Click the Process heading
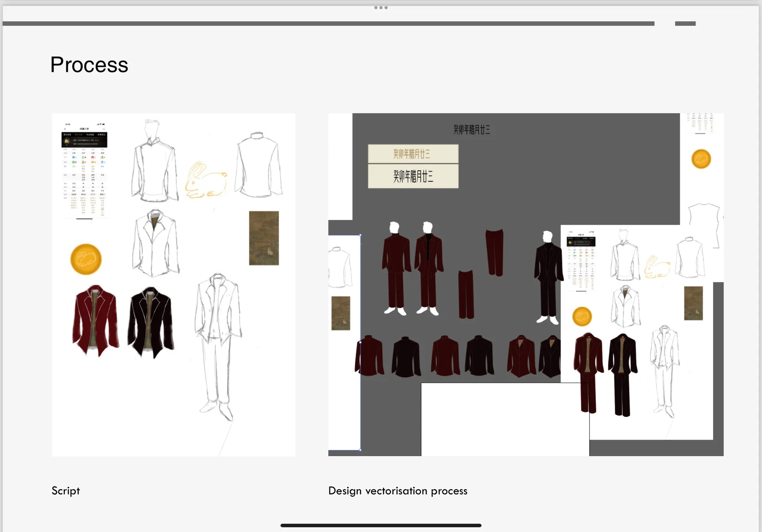This screenshot has height=532, width=762. (x=89, y=65)
